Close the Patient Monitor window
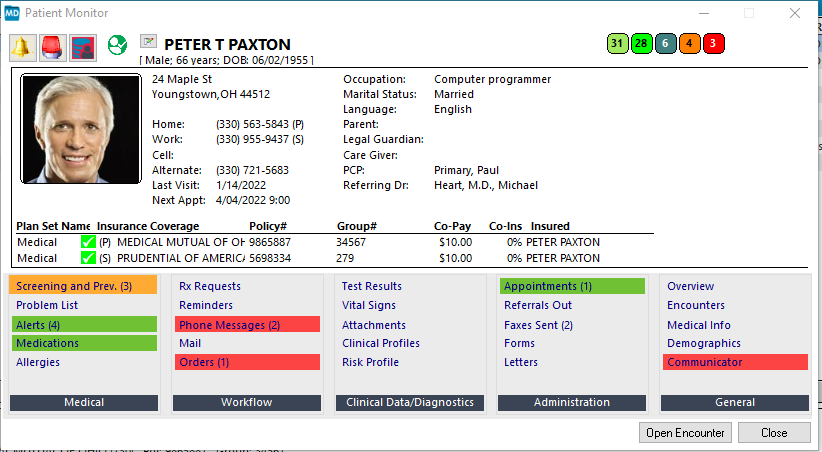The width and height of the screenshot is (822, 452). [795, 13]
